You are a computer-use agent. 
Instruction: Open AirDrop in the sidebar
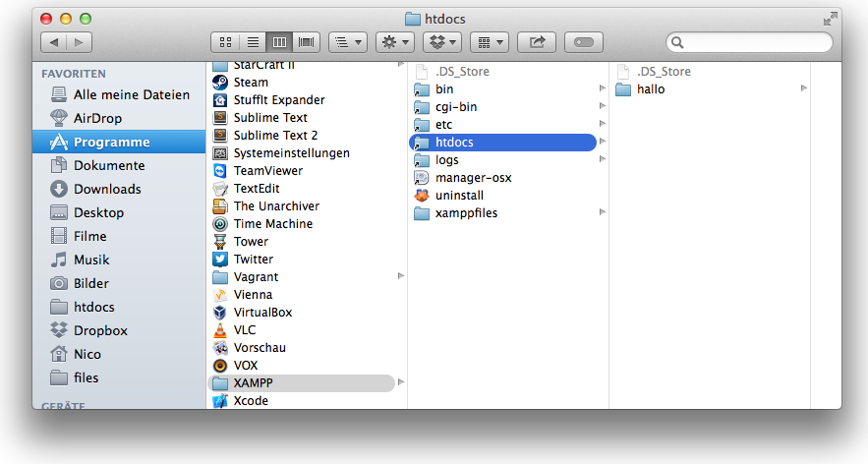(97, 118)
